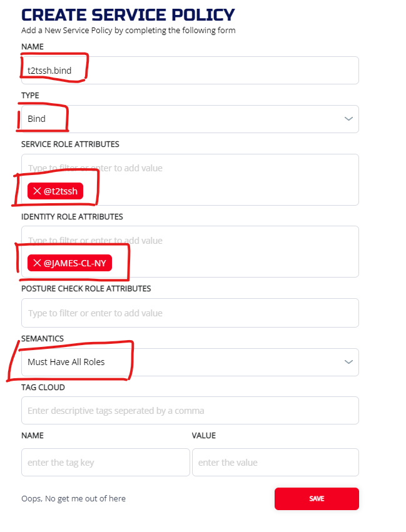Select the @JAMES-CL-NY tag label text
The width and height of the screenshot is (406, 532).
click(75, 263)
